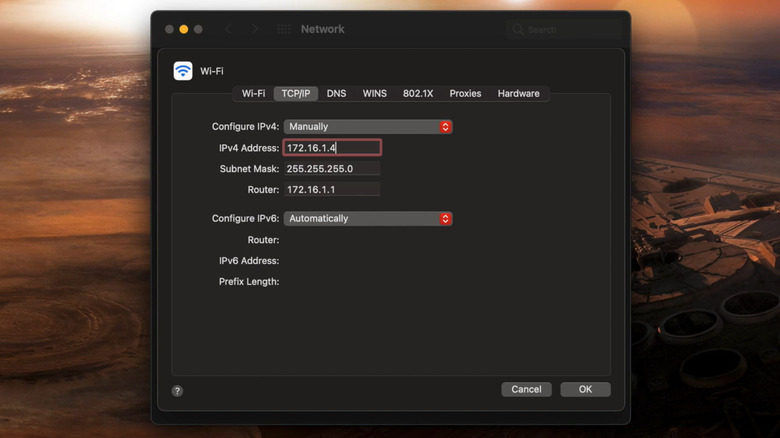Switch to the Wi-Fi tab

253,94
